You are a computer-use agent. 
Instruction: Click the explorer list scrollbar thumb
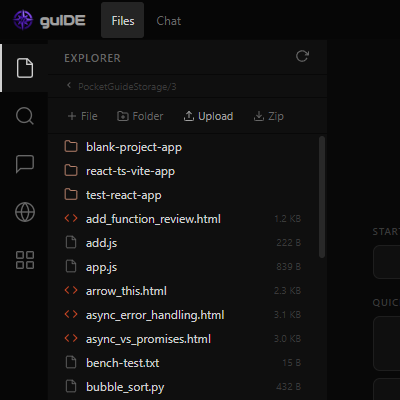click(322, 197)
